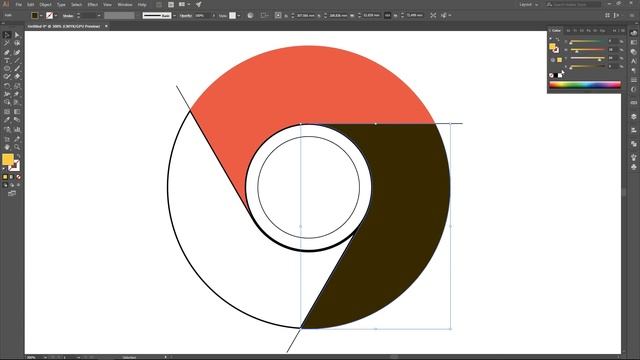
Task: Open the stroke weight dropdown
Action: click(x=99, y=16)
